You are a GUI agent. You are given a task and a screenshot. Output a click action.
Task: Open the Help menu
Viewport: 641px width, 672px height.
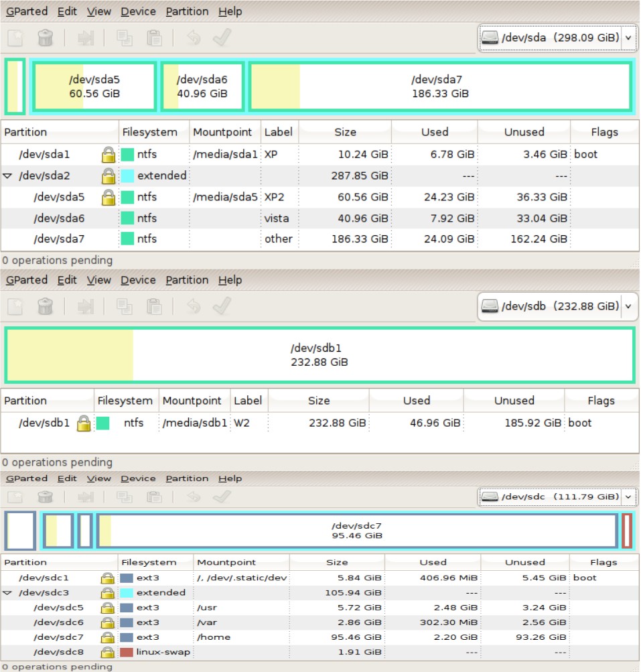(x=230, y=11)
